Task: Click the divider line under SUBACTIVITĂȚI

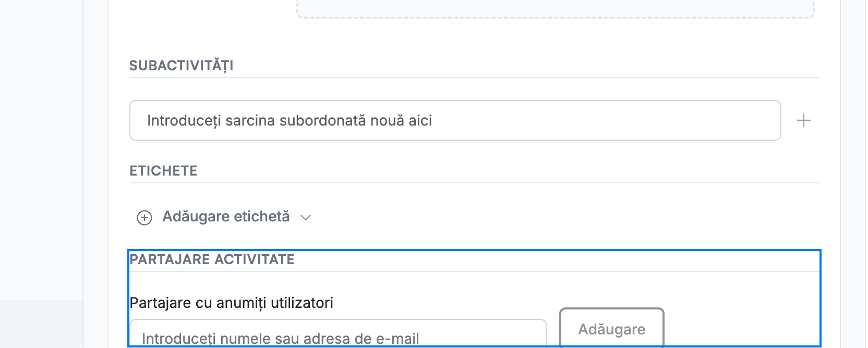Action: (474, 78)
